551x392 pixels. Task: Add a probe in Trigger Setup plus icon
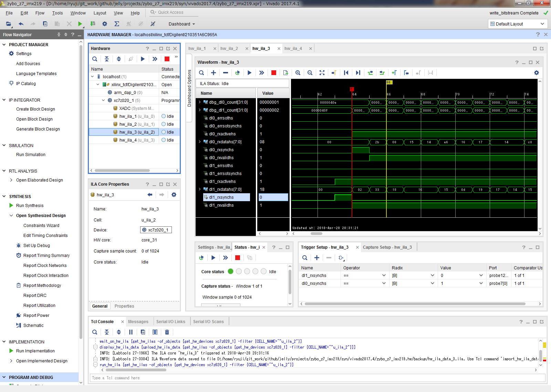tap(317, 258)
